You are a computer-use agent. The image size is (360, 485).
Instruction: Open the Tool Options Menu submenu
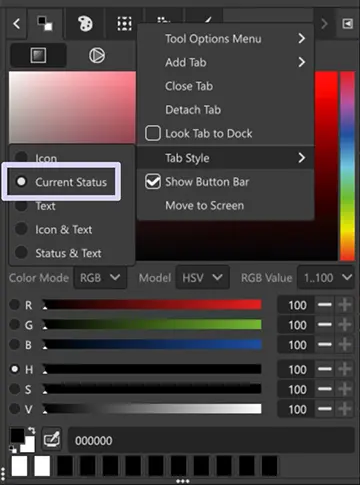pyautogui.click(x=226, y=39)
